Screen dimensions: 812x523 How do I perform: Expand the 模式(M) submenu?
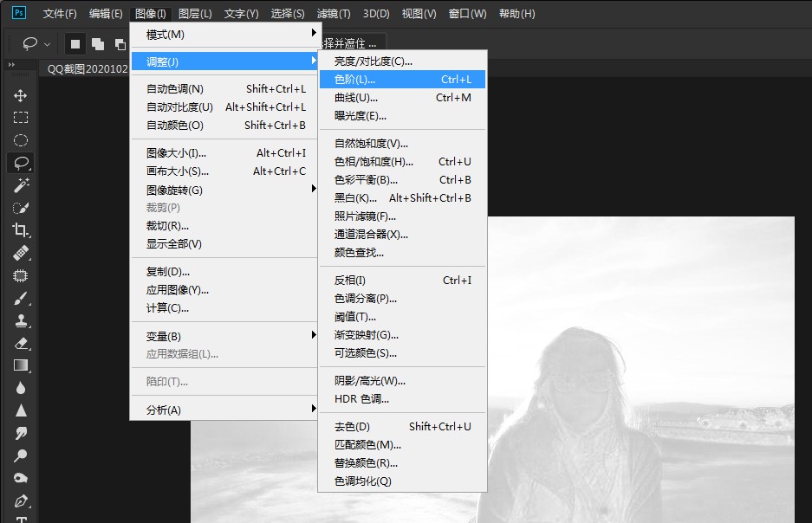click(224, 34)
